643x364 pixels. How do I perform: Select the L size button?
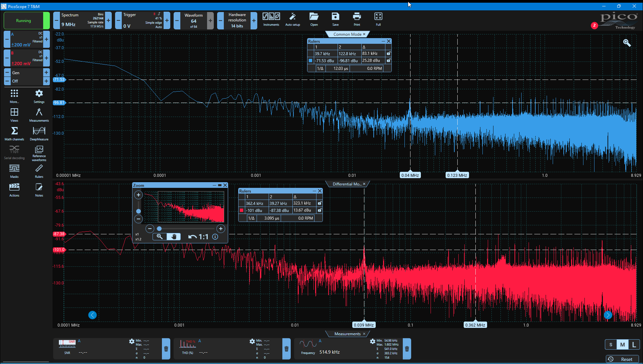click(x=634, y=345)
